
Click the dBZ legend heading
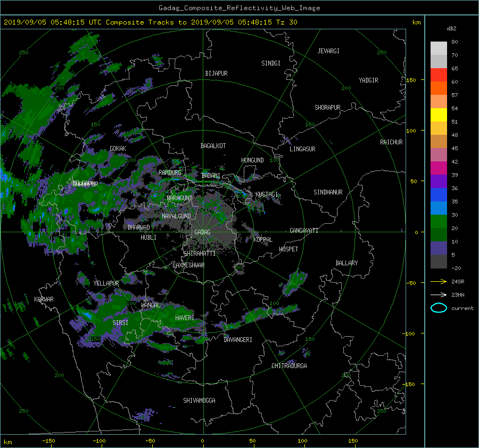(451, 29)
